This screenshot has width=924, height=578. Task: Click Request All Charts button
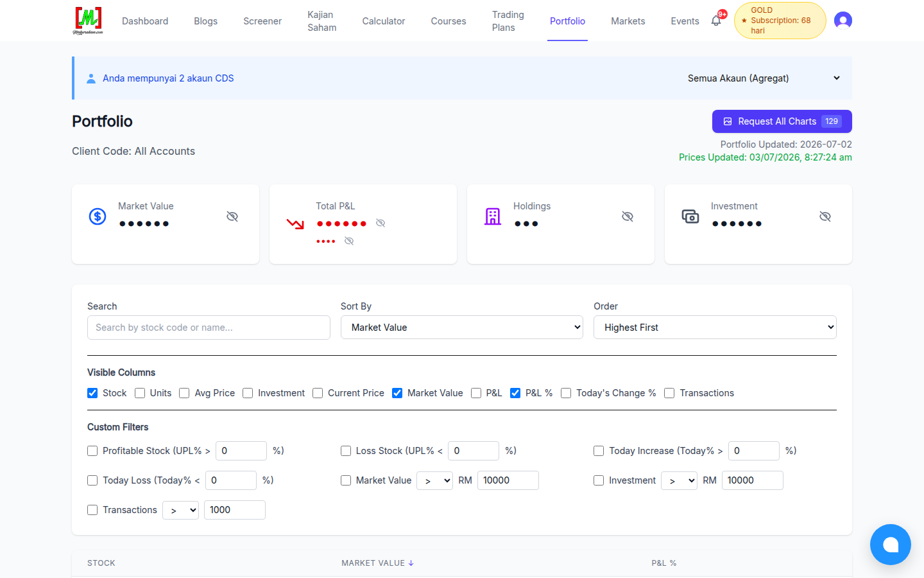782,121
